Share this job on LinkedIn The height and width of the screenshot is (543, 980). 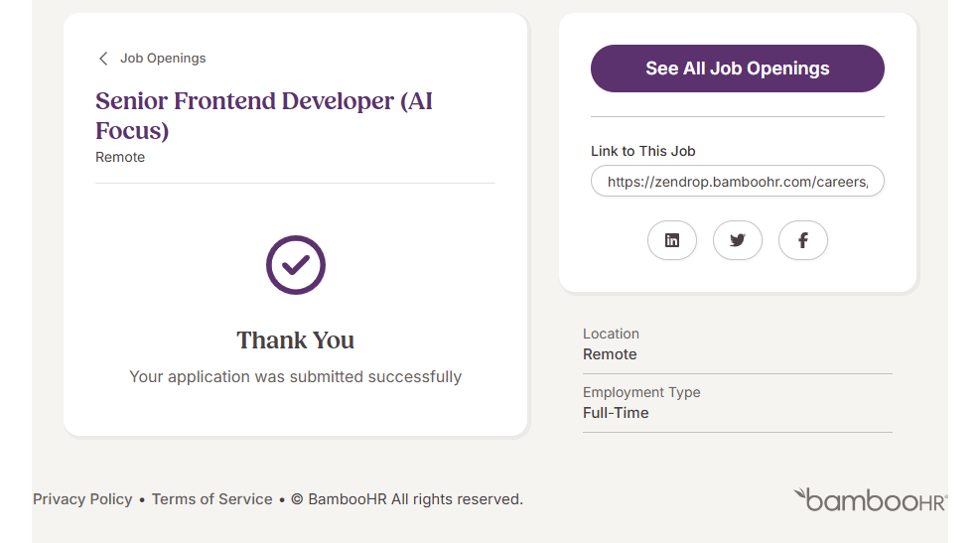tap(672, 240)
